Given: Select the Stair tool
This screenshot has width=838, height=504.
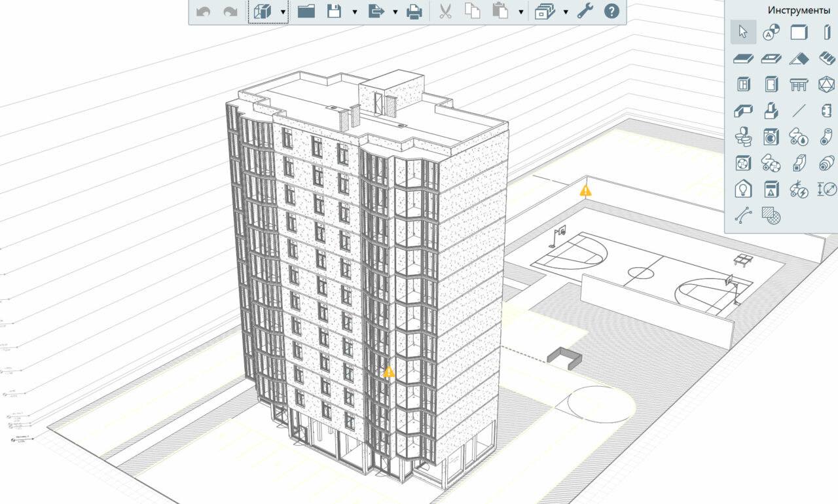Looking at the screenshot, I should [827, 58].
